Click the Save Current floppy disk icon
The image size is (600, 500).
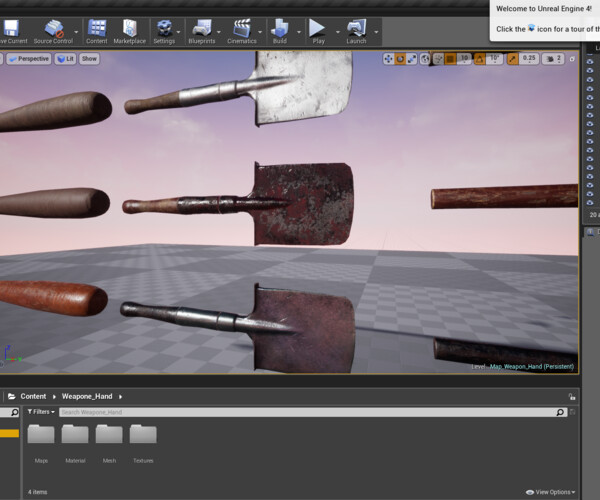coord(11,28)
